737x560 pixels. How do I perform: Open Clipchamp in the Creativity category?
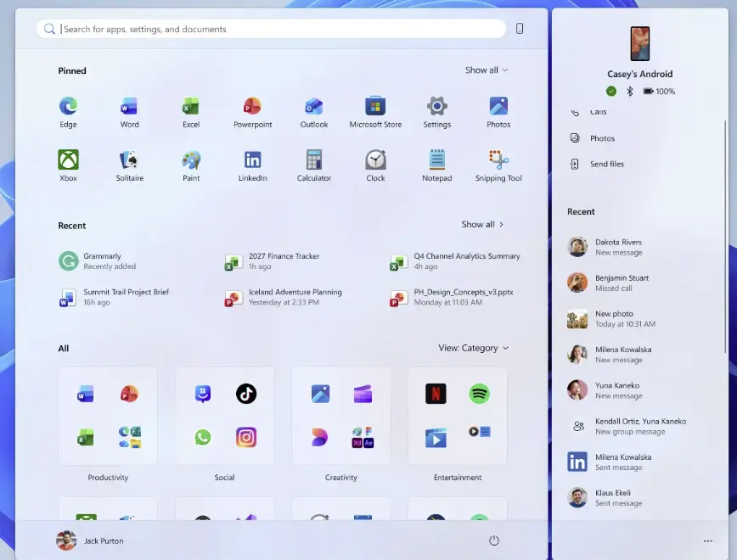click(363, 394)
